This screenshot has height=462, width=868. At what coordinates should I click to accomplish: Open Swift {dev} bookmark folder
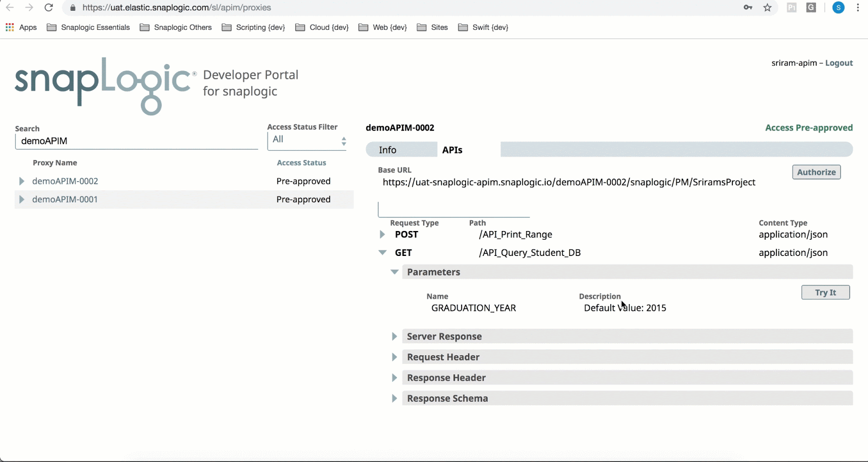pos(483,27)
